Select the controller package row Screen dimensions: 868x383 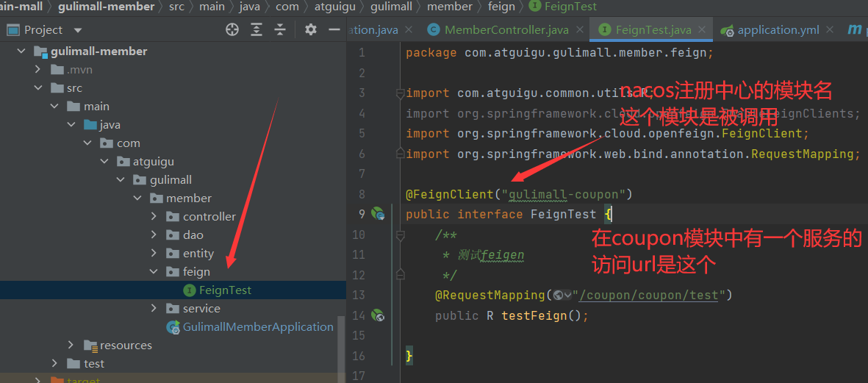click(x=173, y=216)
